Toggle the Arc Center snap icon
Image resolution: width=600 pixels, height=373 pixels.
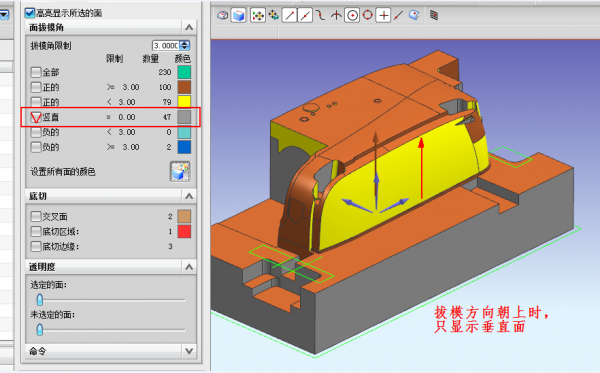click(x=352, y=16)
